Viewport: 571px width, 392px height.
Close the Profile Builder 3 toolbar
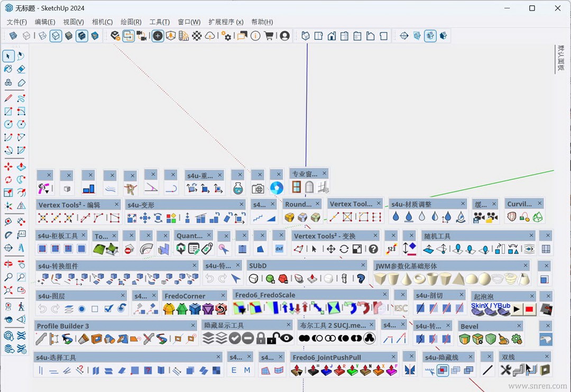click(192, 325)
